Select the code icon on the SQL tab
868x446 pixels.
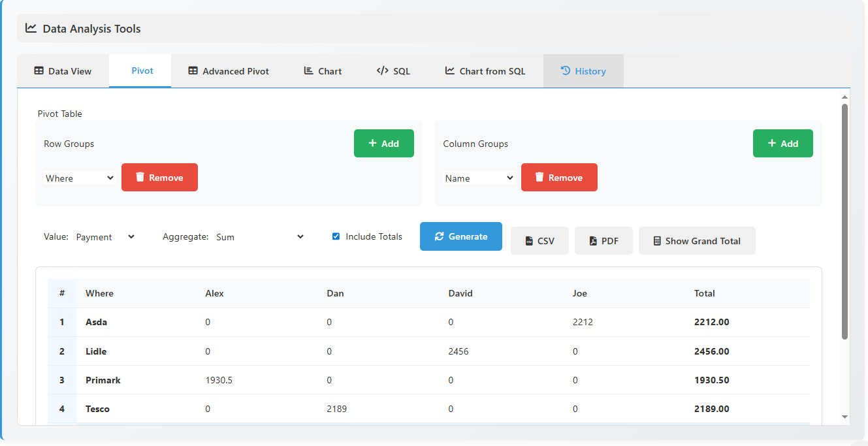(382, 71)
